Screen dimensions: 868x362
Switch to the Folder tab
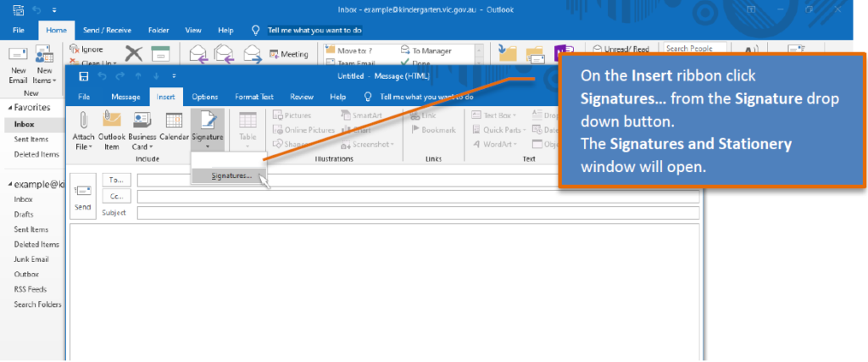coord(159,31)
